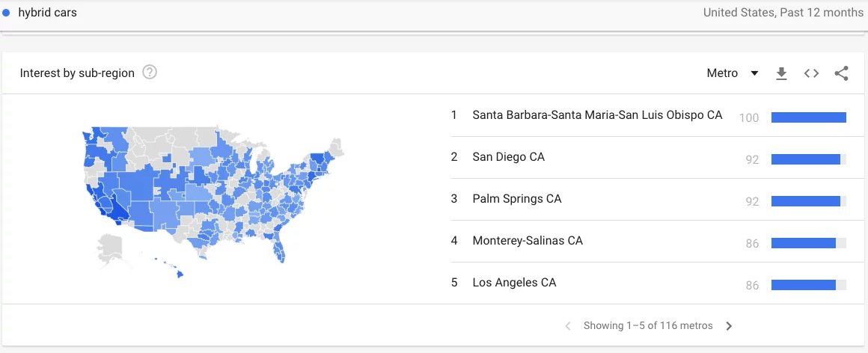Click the interest bar for Los Angeles
Screen dimensions: 868x353
803,285
